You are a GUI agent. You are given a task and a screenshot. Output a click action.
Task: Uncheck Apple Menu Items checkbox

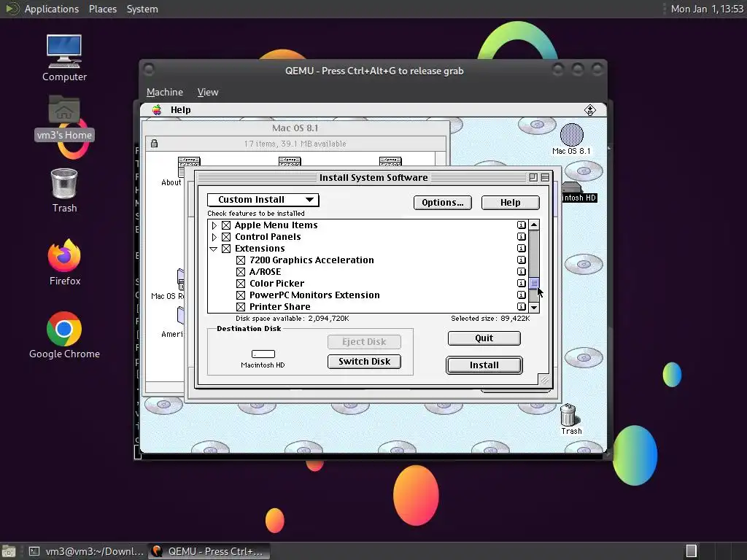click(x=226, y=225)
